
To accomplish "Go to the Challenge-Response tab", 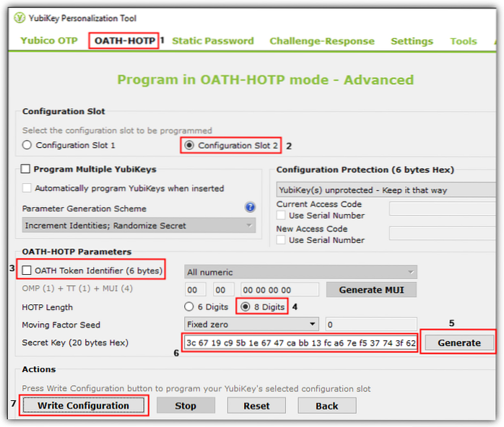I will 322,41.
